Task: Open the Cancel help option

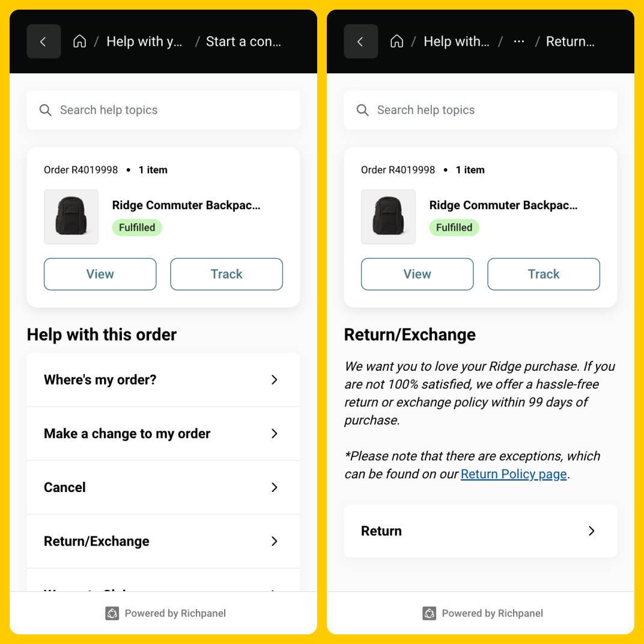Action: pos(163,487)
